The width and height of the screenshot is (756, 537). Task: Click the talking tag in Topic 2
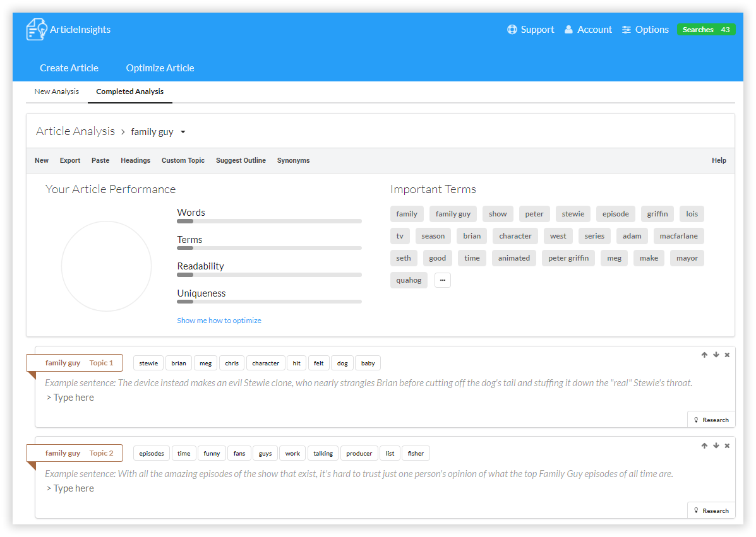coord(323,453)
